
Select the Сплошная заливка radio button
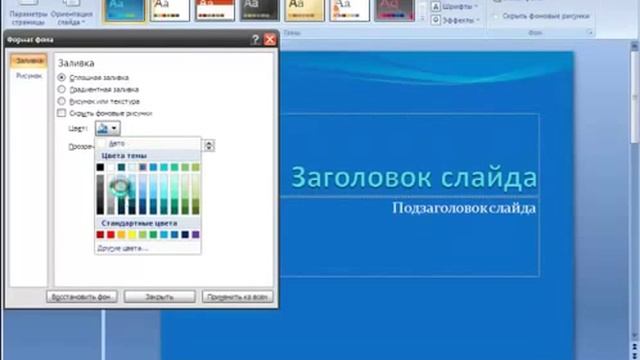pos(62,77)
